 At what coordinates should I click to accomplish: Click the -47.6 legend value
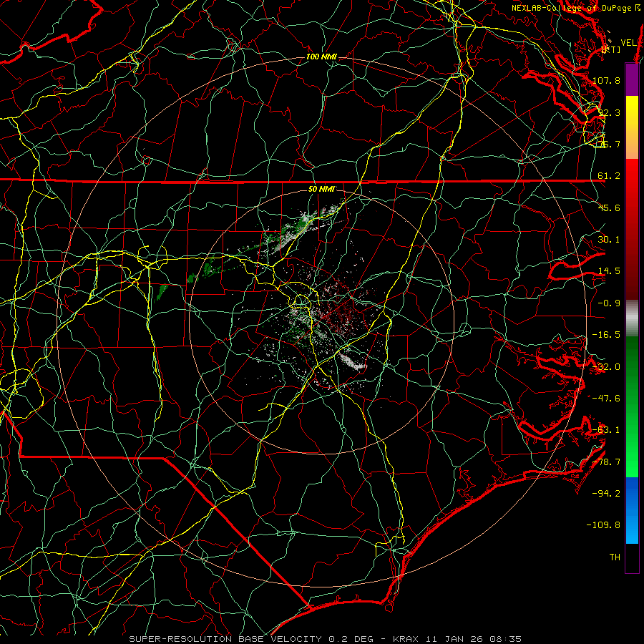[606, 399]
